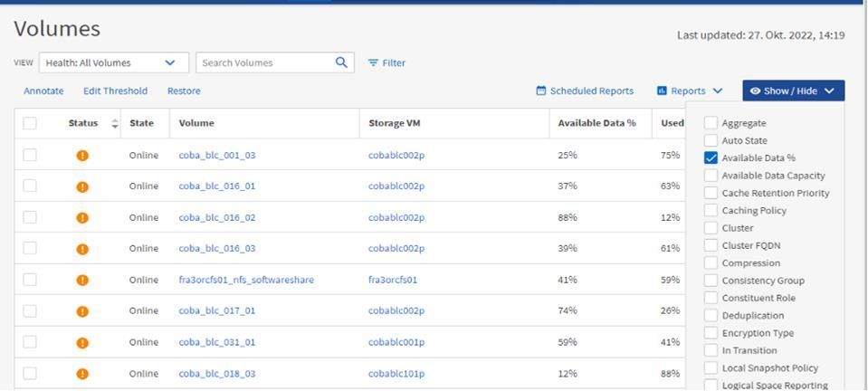868x391 pixels.
Task: Click the Status column sort arrows
Action: pyautogui.click(x=115, y=124)
